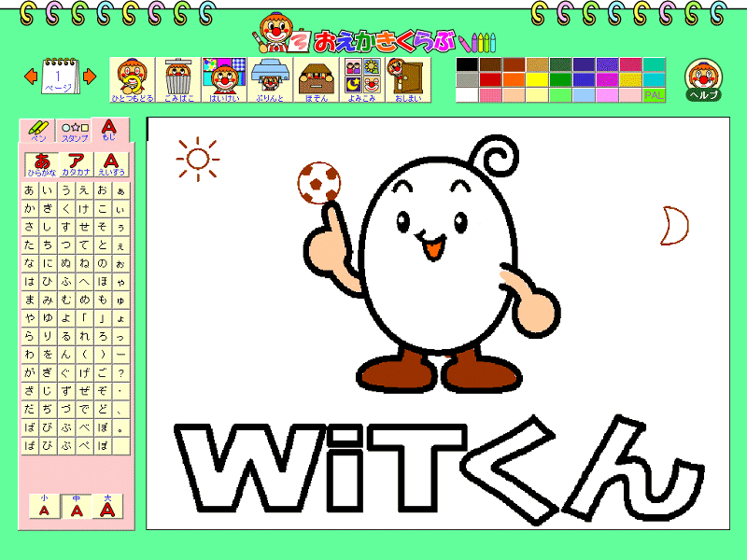747x560 pixels.
Task: Insert the hiragana が character
Action: click(30, 373)
